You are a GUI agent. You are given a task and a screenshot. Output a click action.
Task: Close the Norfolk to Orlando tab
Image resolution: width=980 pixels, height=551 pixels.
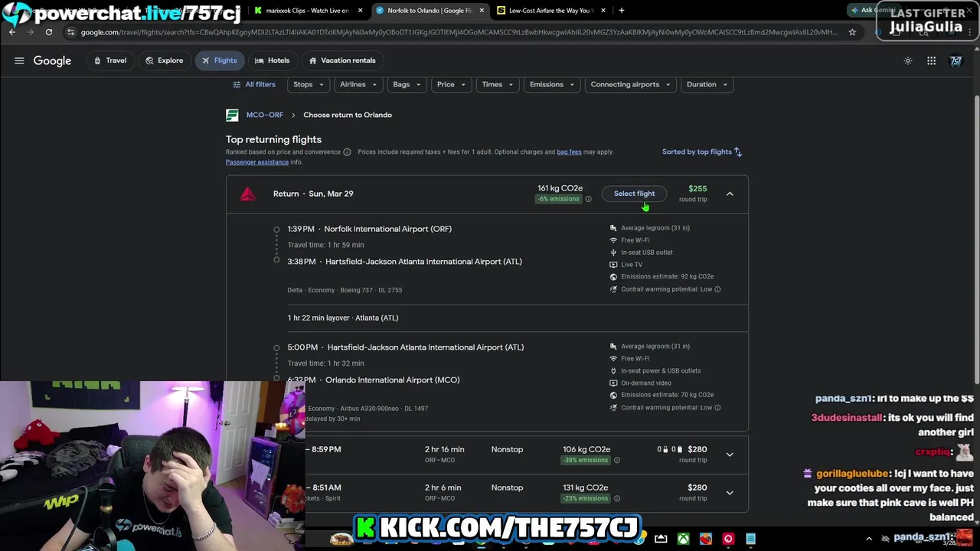click(x=482, y=11)
